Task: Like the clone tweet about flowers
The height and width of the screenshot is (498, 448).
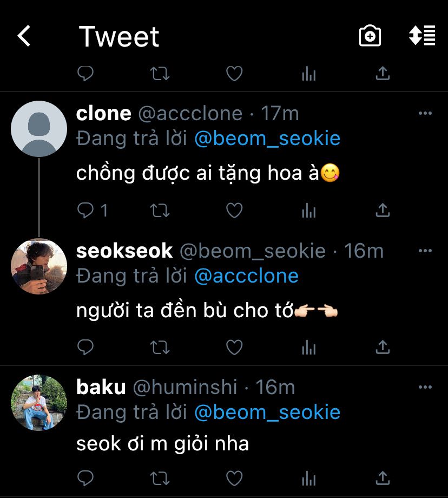Action: pos(234,211)
